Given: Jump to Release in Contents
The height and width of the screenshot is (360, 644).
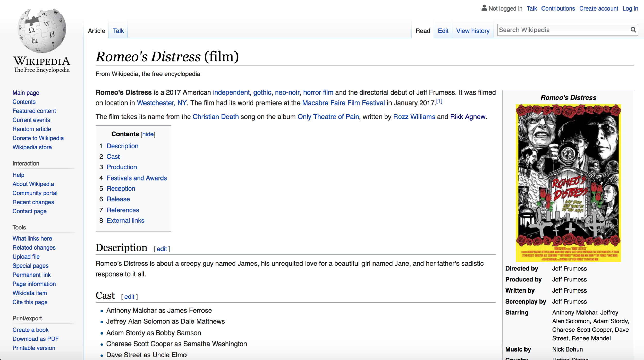Looking at the screenshot, I should [118, 199].
